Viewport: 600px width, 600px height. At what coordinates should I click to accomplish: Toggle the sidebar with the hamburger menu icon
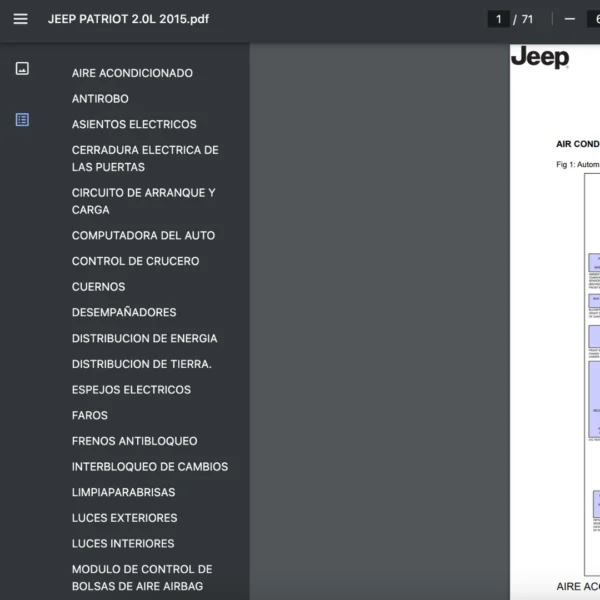pyautogui.click(x=20, y=19)
